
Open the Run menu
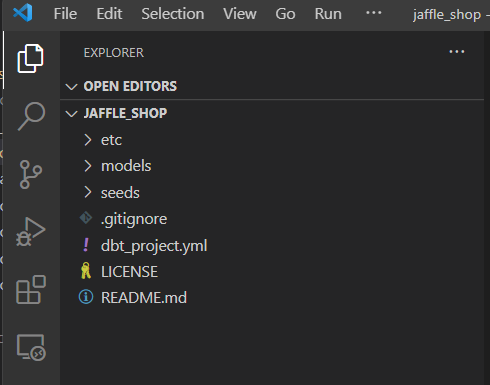pyautogui.click(x=328, y=14)
